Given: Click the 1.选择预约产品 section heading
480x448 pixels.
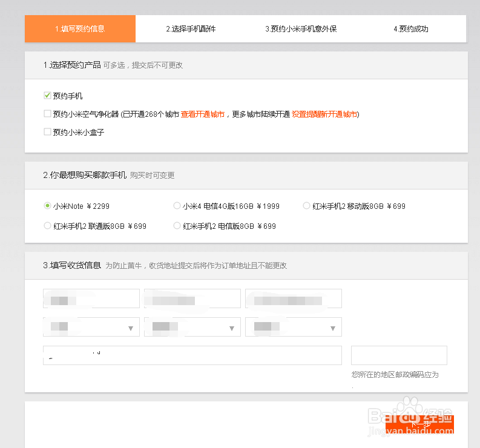Looking at the screenshot, I should [72, 65].
